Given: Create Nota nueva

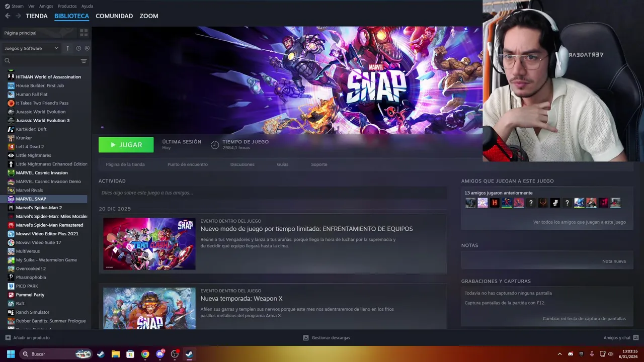Looking at the screenshot, I should pos(614,261).
